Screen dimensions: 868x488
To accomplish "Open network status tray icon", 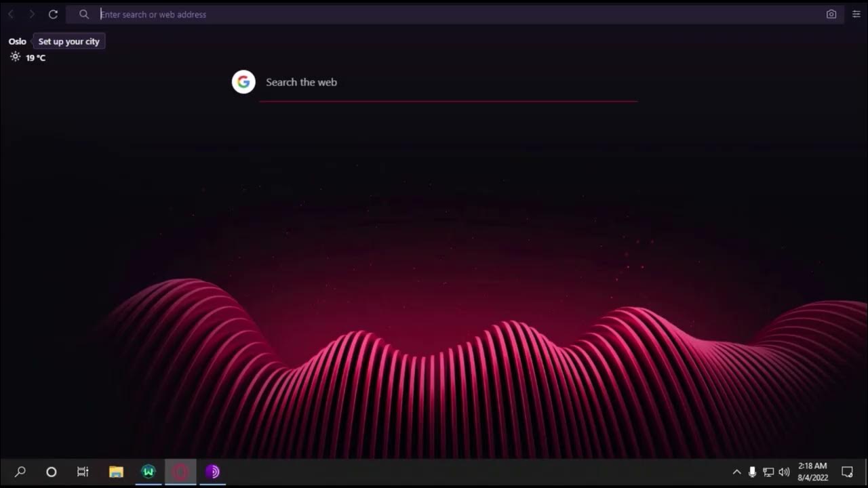I will [768, 472].
